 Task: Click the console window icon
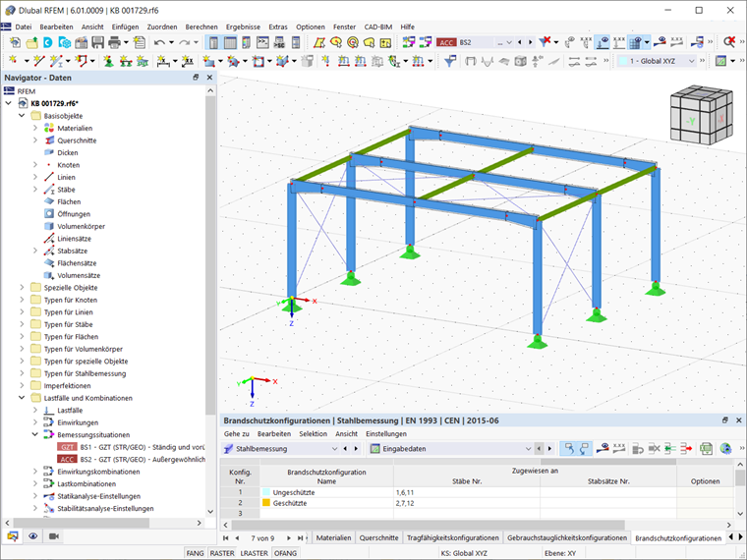tap(262, 42)
